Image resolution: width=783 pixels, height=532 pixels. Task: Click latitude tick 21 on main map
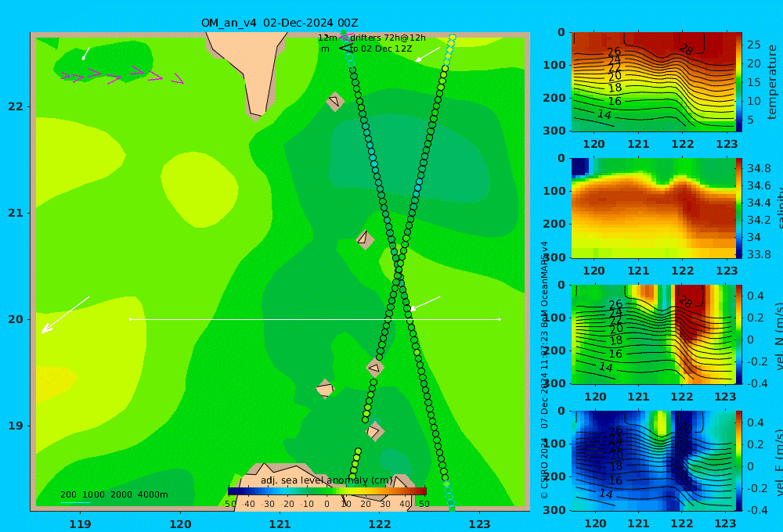tap(16, 213)
